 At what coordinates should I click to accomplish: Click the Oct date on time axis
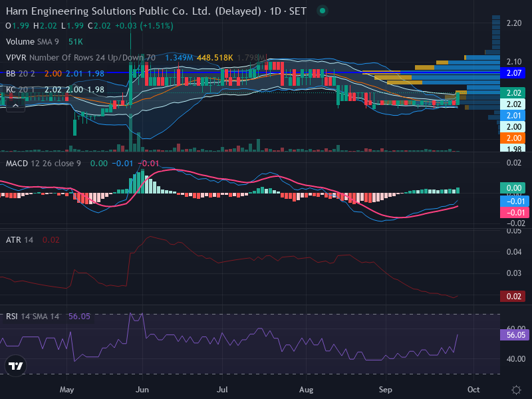point(473,390)
